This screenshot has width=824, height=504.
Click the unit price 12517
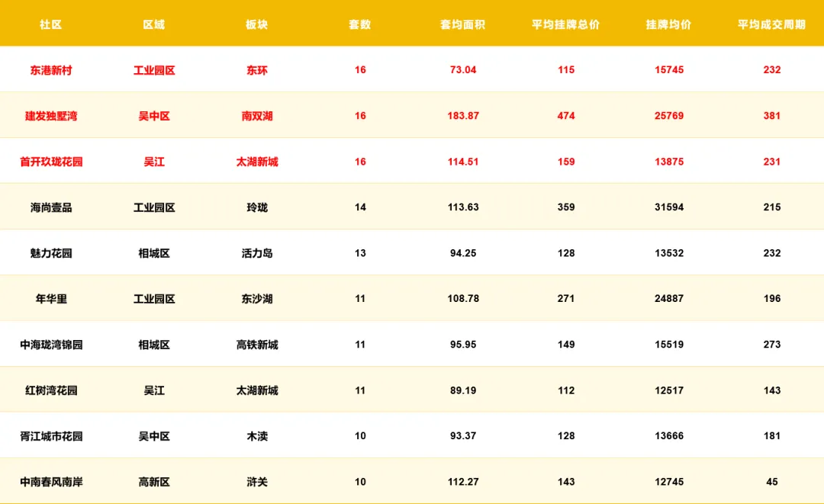coord(669,390)
